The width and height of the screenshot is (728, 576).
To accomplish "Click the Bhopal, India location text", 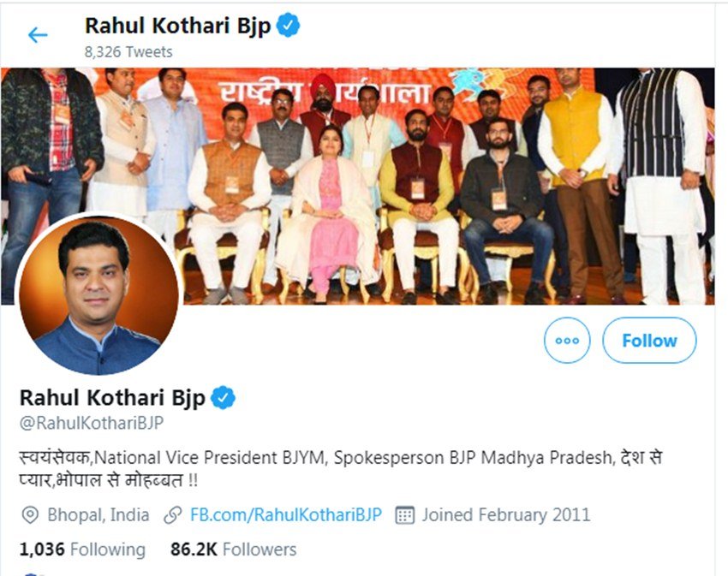I will (98, 515).
